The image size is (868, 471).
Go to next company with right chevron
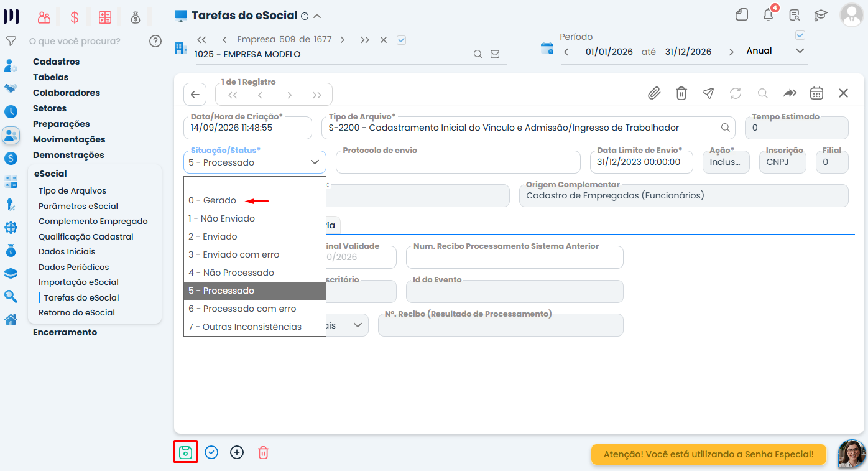pyautogui.click(x=343, y=40)
